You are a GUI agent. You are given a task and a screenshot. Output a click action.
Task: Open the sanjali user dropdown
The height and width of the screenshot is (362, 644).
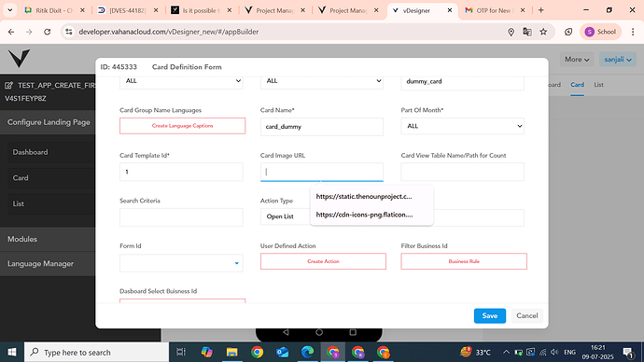[618, 60]
